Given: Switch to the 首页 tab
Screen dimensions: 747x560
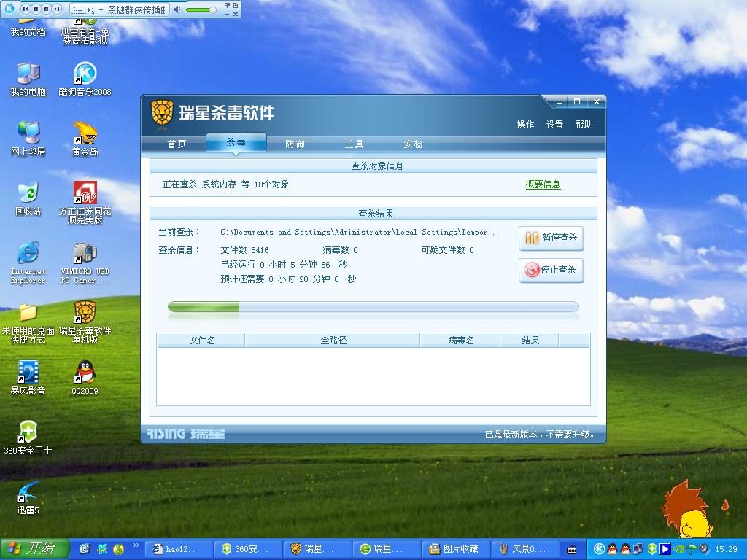Looking at the screenshot, I should point(177,144).
